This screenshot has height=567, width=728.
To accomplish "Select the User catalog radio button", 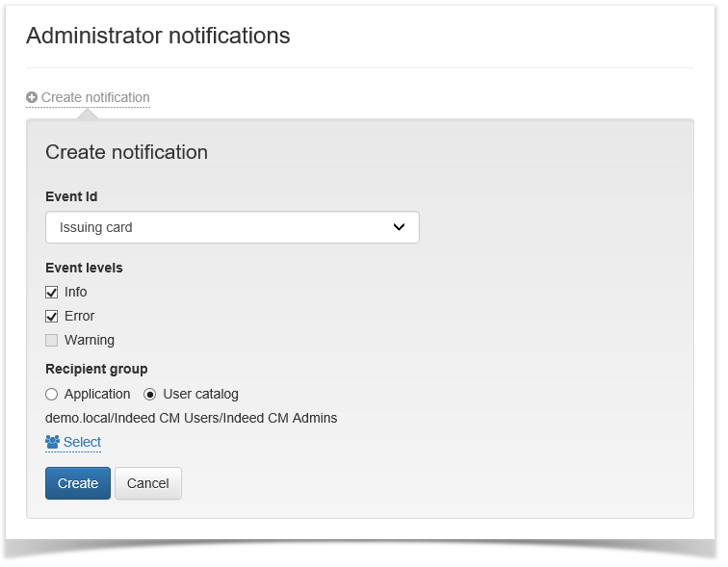I will (x=150, y=394).
